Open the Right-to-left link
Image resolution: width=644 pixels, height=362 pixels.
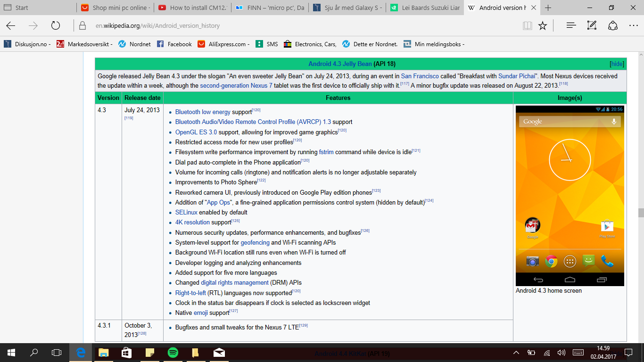coord(190,293)
